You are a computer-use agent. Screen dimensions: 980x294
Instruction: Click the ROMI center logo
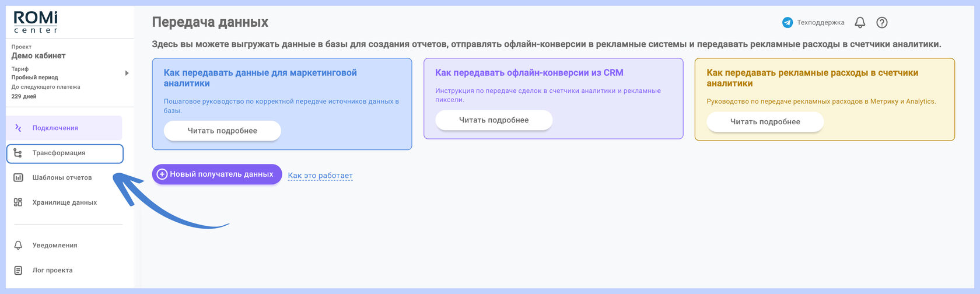pos(36,22)
